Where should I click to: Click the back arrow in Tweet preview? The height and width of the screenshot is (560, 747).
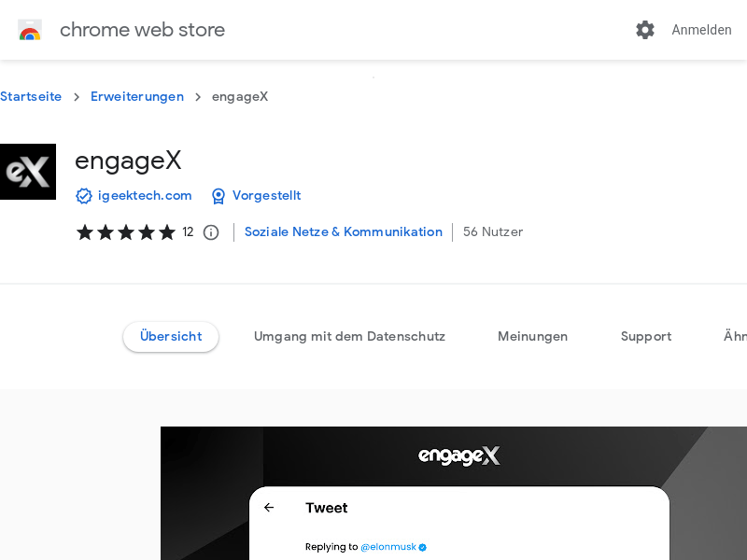[x=269, y=508]
